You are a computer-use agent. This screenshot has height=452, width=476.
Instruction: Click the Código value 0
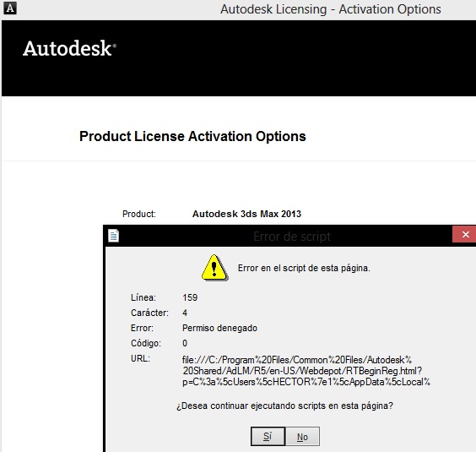[185, 343]
